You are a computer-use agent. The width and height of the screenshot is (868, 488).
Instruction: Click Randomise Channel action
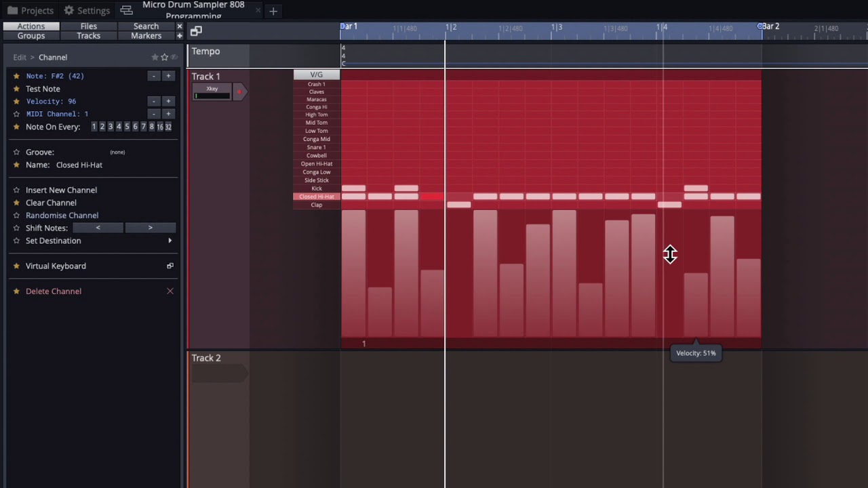pyautogui.click(x=62, y=216)
